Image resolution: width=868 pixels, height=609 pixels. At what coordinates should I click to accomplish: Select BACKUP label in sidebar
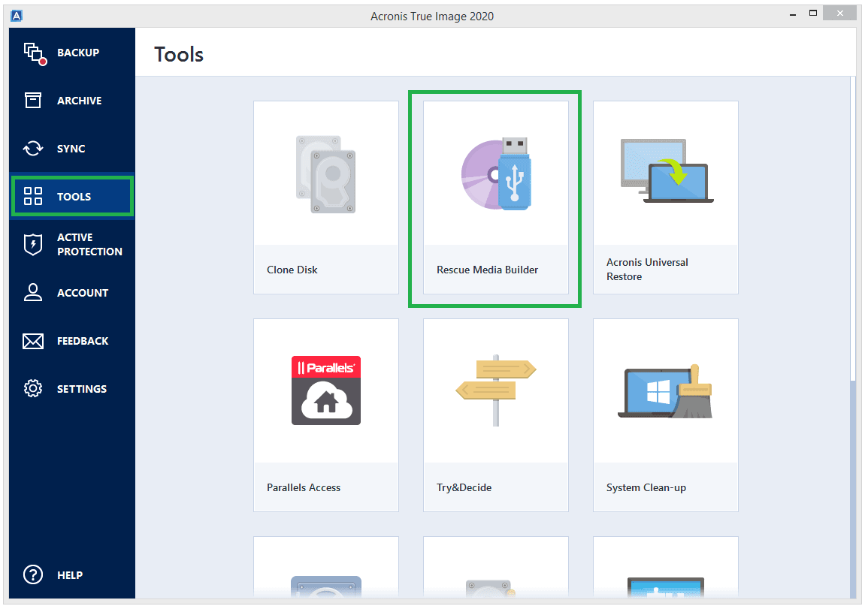coord(78,53)
